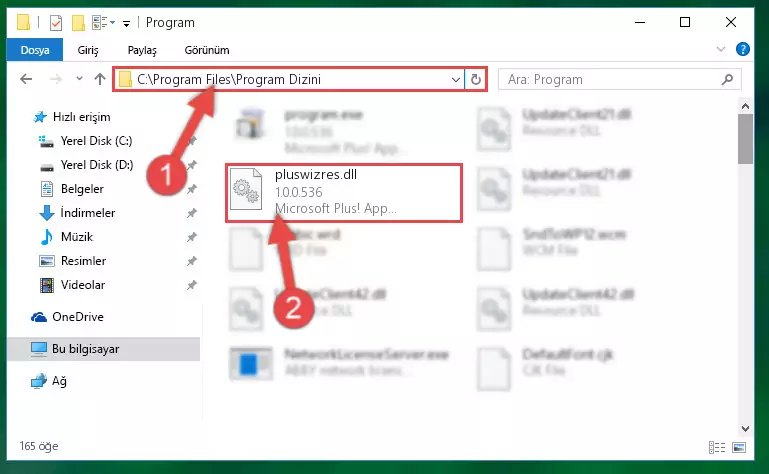Go back to the previous folder
The width and height of the screenshot is (769, 474).
click(x=26, y=79)
